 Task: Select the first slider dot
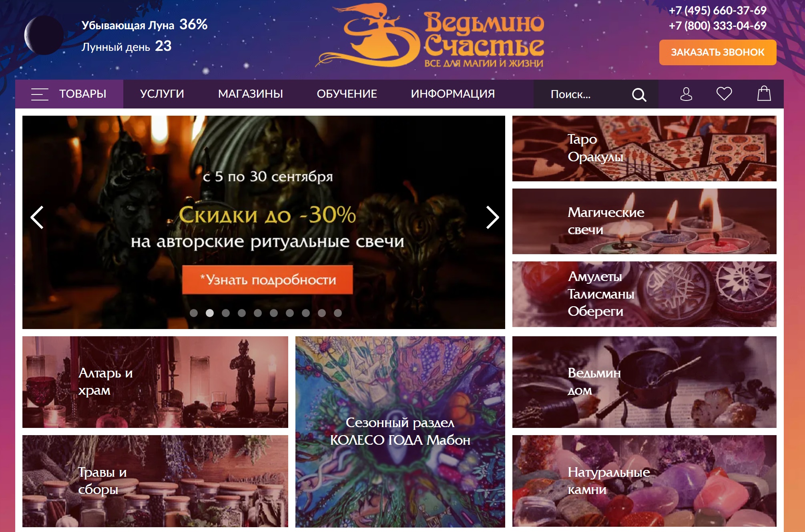tap(194, 313)
